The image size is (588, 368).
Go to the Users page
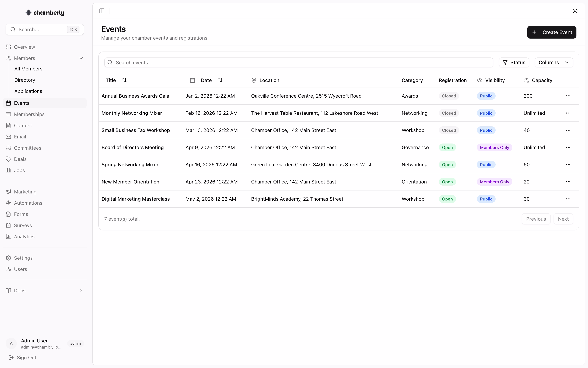[45, 269]
